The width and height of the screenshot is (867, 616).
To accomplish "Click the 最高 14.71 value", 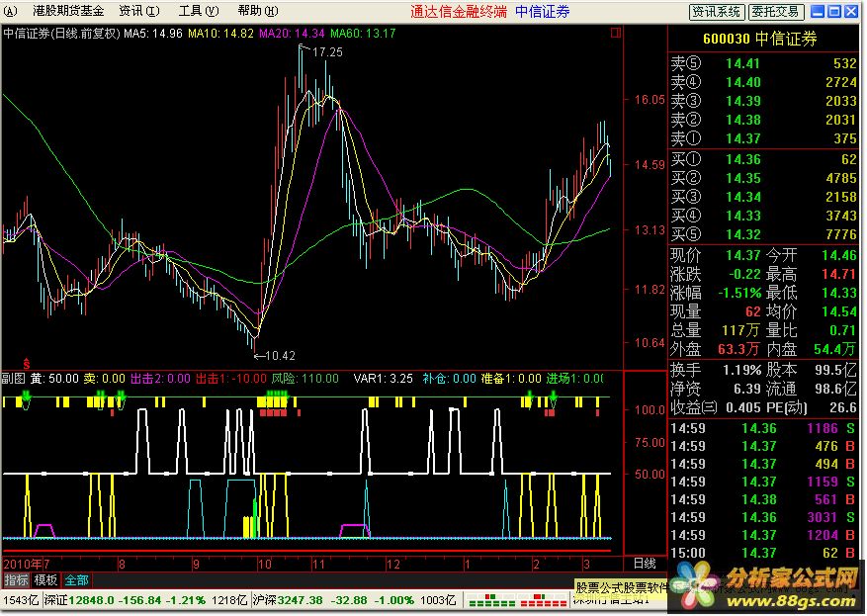I will click(838, 274).
